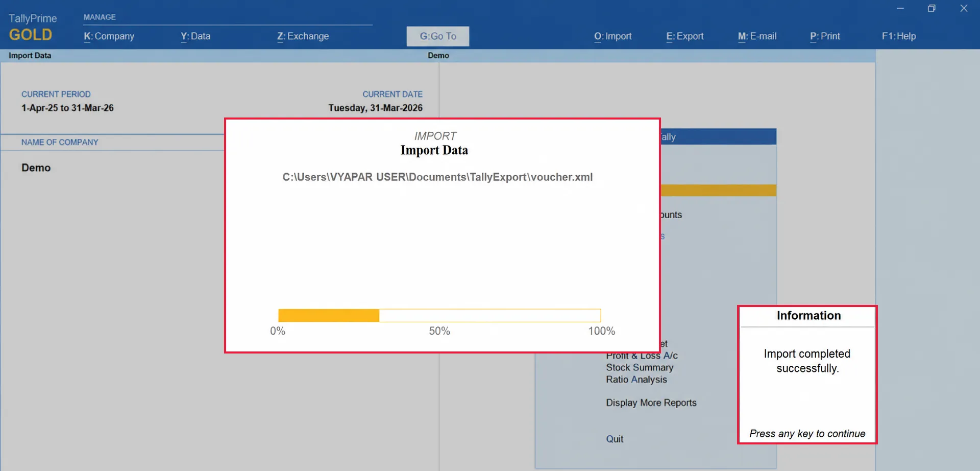The image size is (980, 471).
Task: Select Stock Summary report
Action: 640,368
